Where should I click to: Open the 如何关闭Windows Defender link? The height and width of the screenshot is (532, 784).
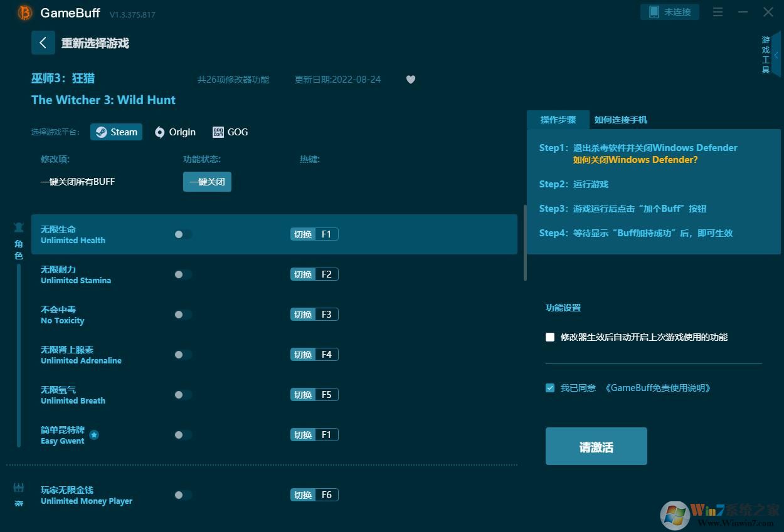(635, 160)
